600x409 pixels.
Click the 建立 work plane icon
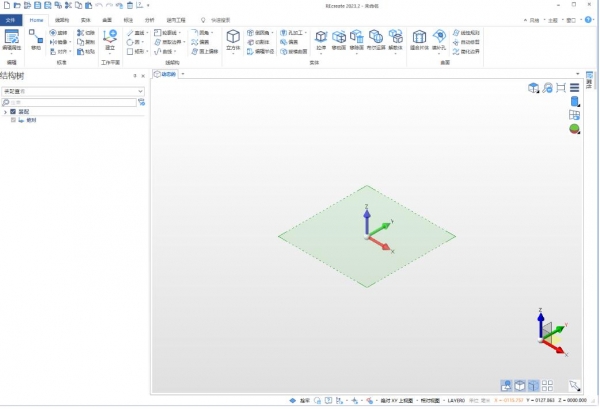(x=110, y=38)
